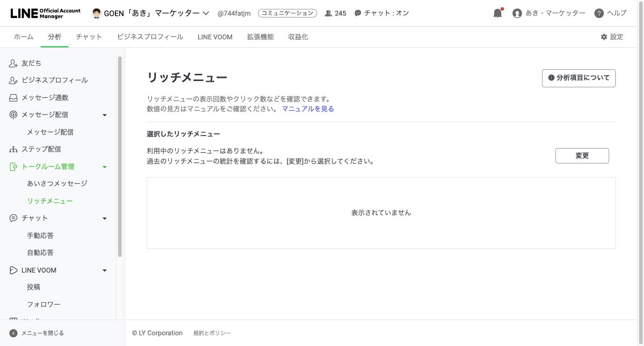The width and height of the screenshot is (644, 346).
Task: Click the settings gear icon
Action: pos(604,37)
